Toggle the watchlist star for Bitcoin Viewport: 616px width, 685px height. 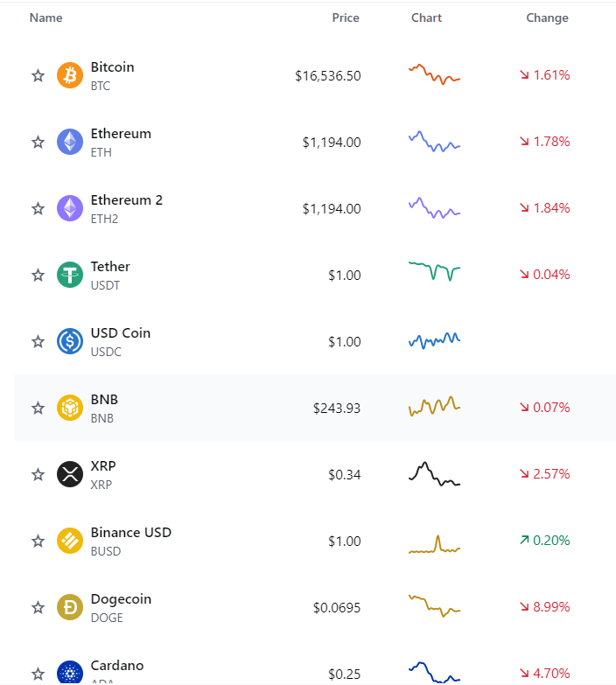(38, 75)
